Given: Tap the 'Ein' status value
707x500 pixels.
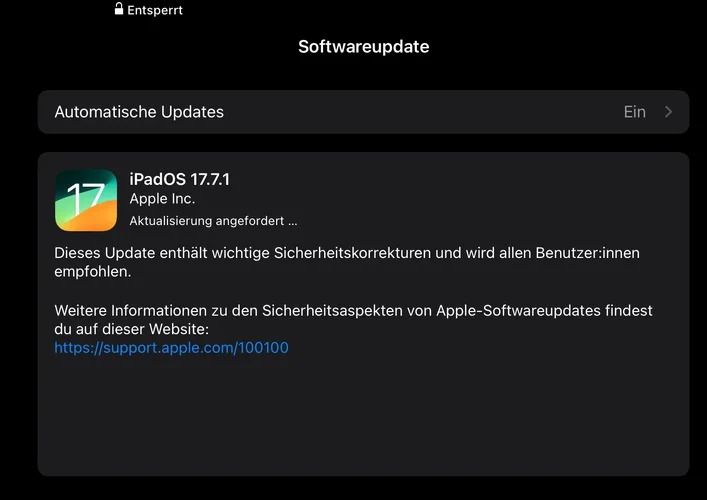Looking at the screenshot, I should [634, 112].
